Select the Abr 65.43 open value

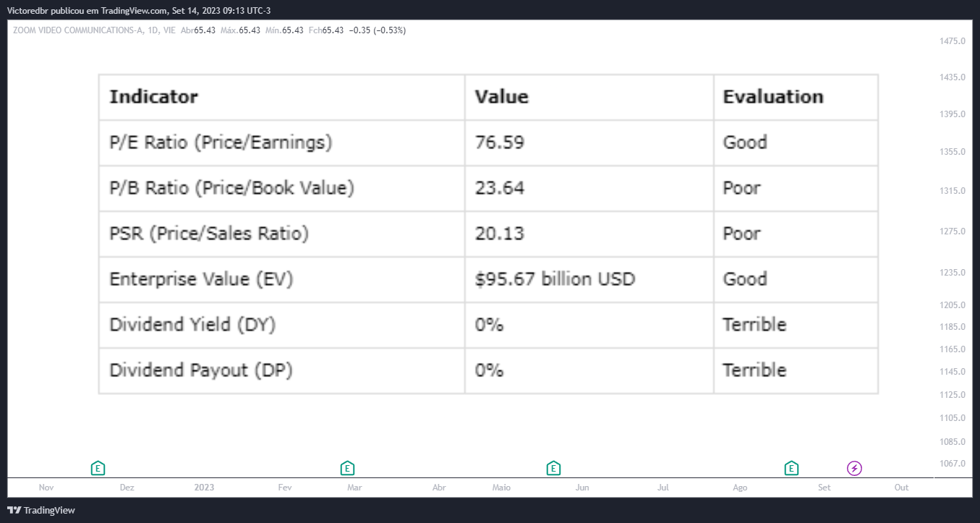[197, 30]
